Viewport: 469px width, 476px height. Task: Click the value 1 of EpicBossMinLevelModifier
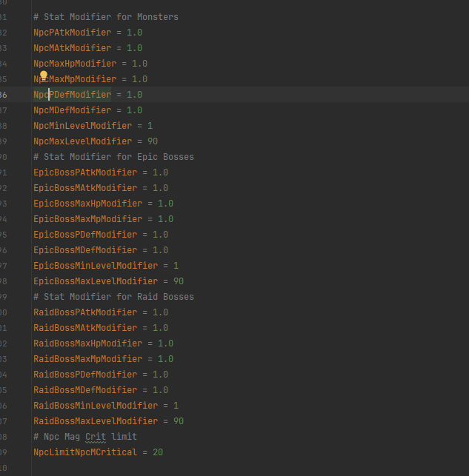click(x=176, y=266)
